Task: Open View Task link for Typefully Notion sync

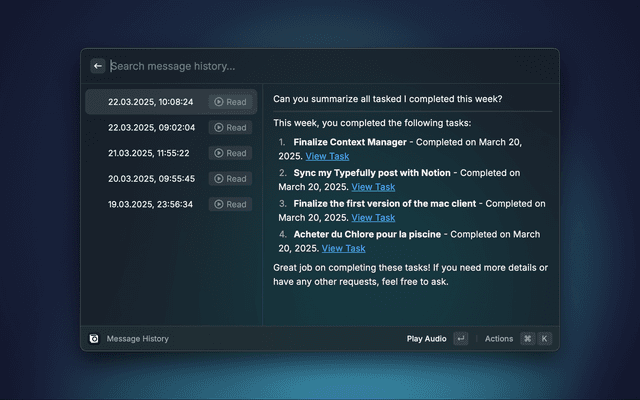Action: [x=373, y=187]
